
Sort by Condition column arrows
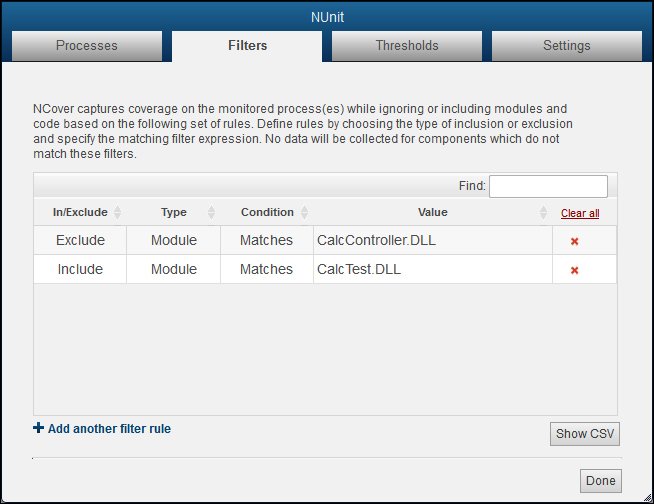coord(304,213)
